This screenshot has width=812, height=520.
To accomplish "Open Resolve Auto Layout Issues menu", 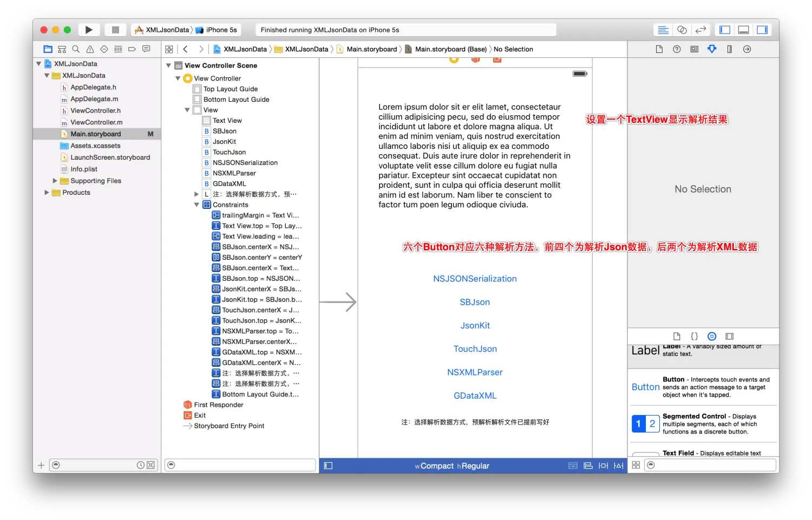I will (619, 465).
